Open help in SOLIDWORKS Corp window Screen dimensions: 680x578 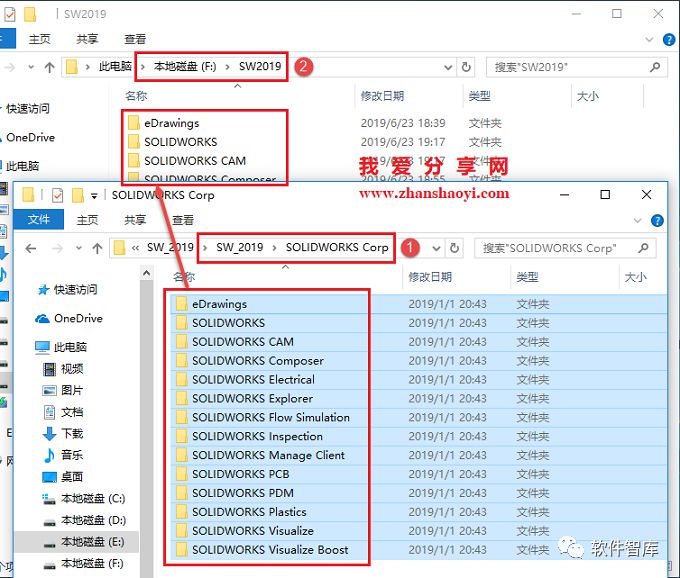657,221
